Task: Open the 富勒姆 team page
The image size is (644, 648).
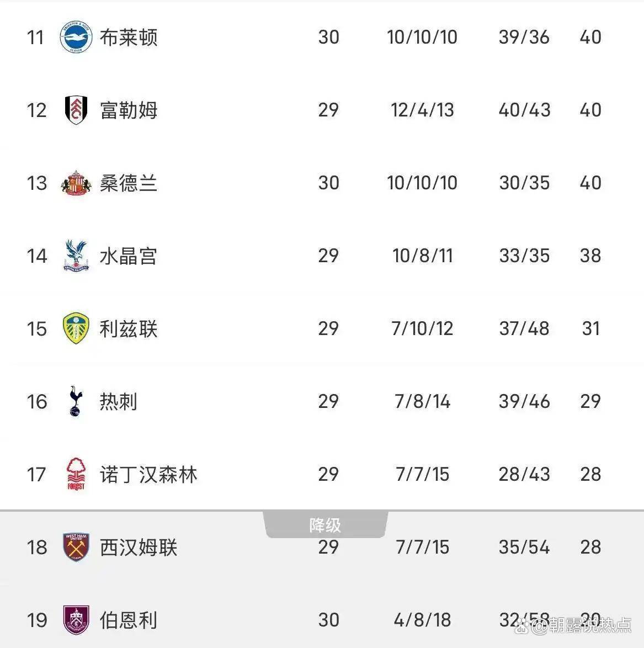Action: tap(129, 110)
